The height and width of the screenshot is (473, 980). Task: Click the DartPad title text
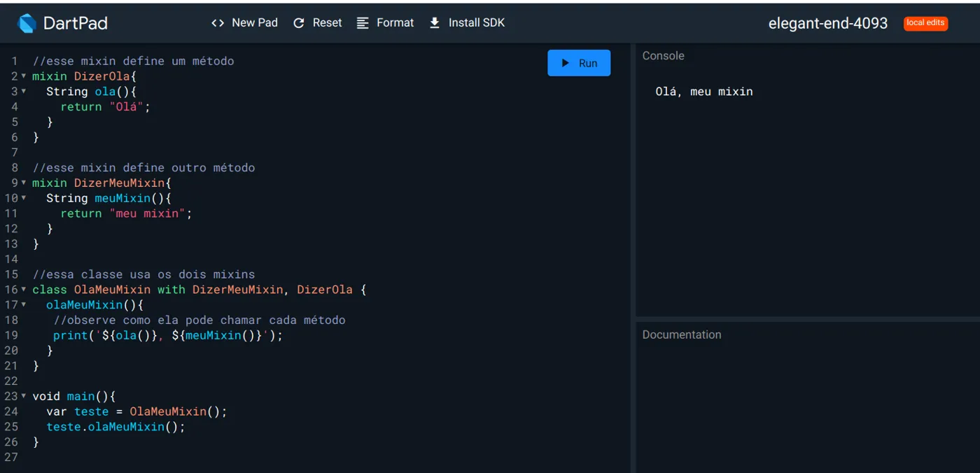(75, 23)
